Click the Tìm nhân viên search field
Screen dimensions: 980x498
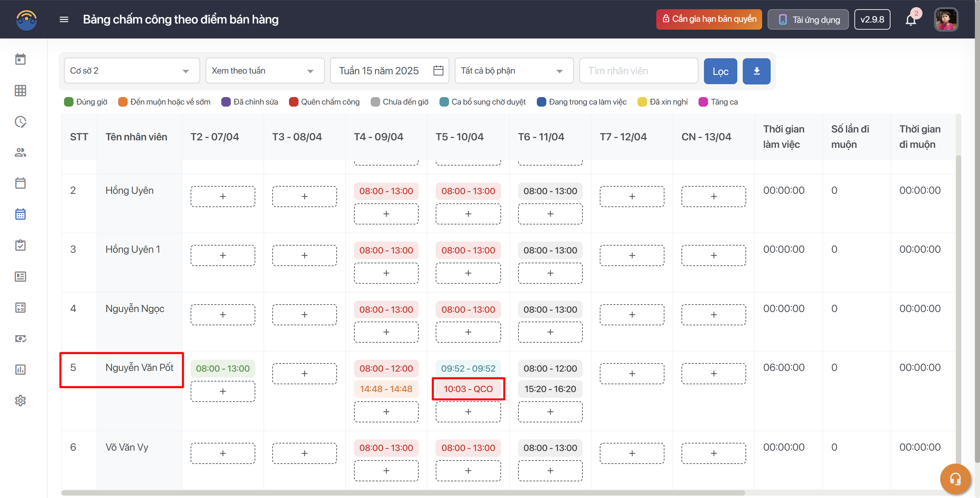tap(638, 71)
